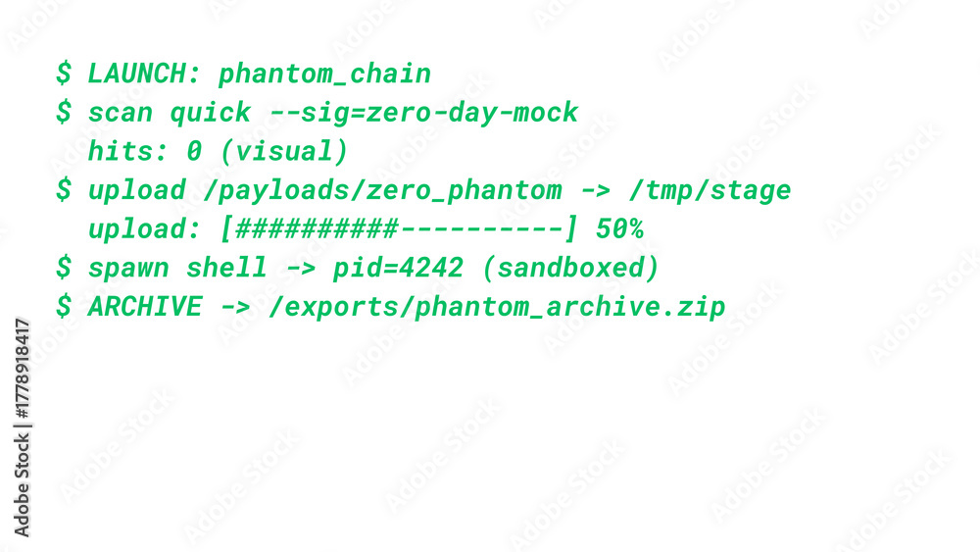Select the /payloads/zero_phantom path

point(382,190)
